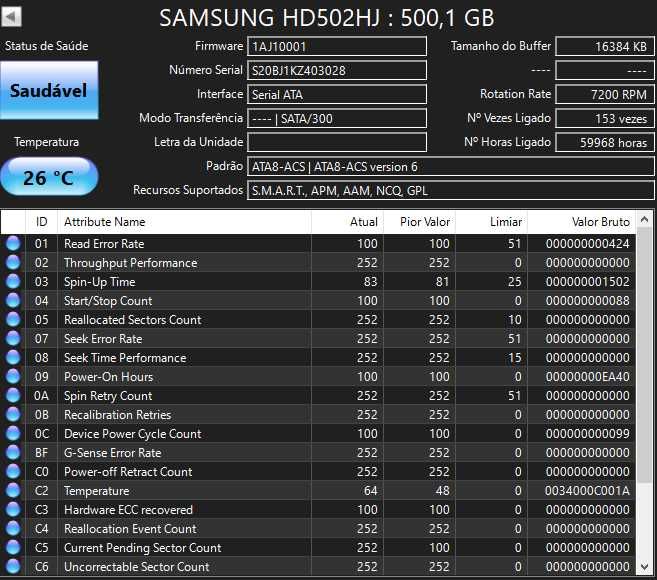Click the status icon for Start/Stop Count
Screen dimensions: 657x580
pos(13,300)
